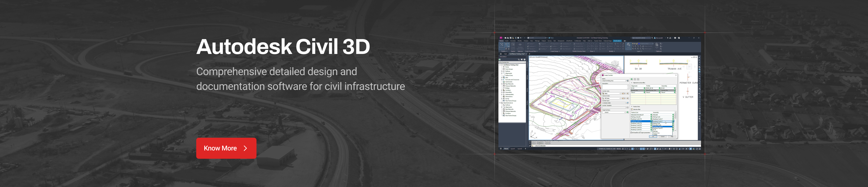Select Point Groups in Toolspace tree
Image resolution: width=868 pixels, height=187 pixels.
pos(509,69)
